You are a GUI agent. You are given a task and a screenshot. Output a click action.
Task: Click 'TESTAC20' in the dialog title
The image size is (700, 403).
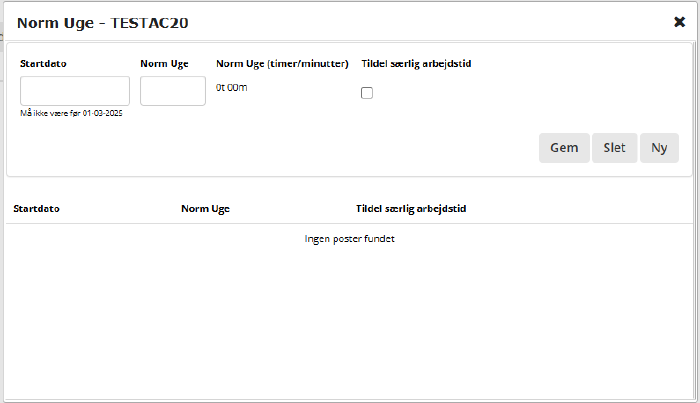(150, 21)
